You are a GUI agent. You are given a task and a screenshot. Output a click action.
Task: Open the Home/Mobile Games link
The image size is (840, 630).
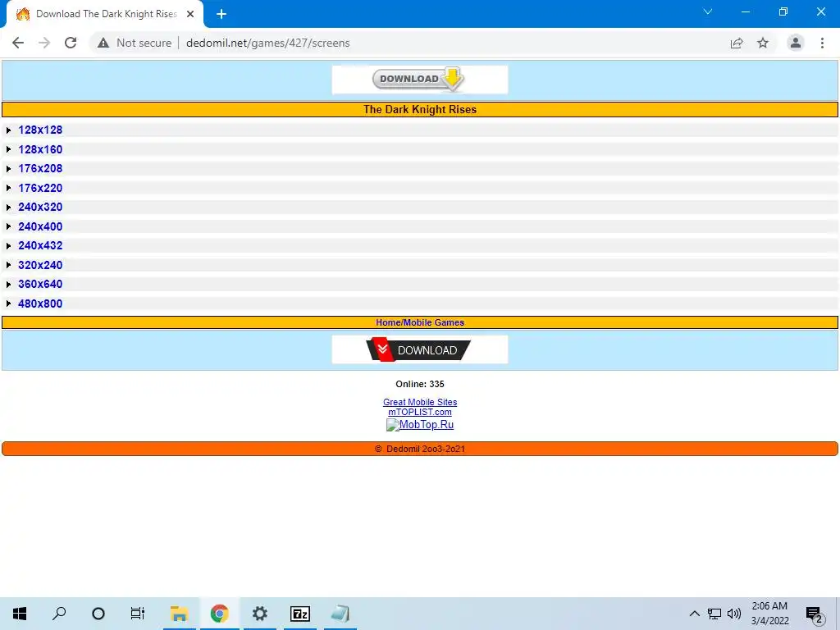point(420,322)
